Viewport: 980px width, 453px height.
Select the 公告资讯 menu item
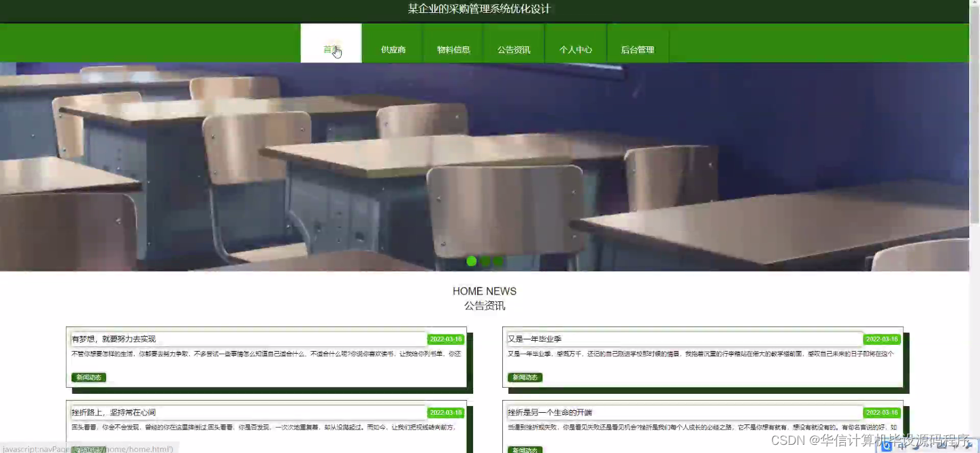tap(514, 49)
